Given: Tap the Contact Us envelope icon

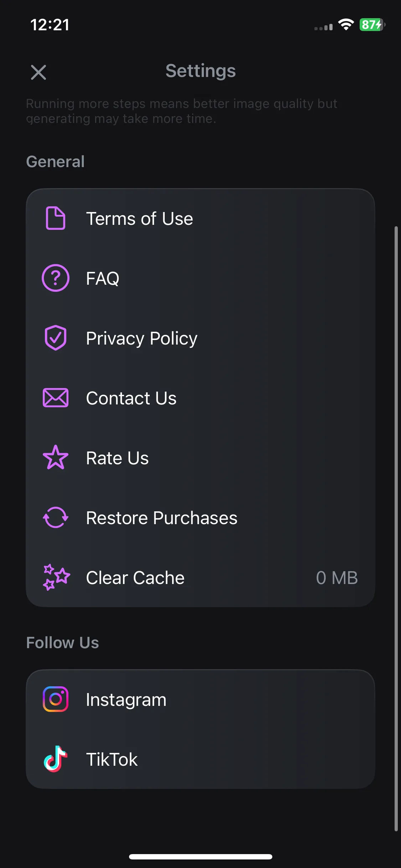Looking at the screenshot, I should pyautogui.click(x=56, y=398).
